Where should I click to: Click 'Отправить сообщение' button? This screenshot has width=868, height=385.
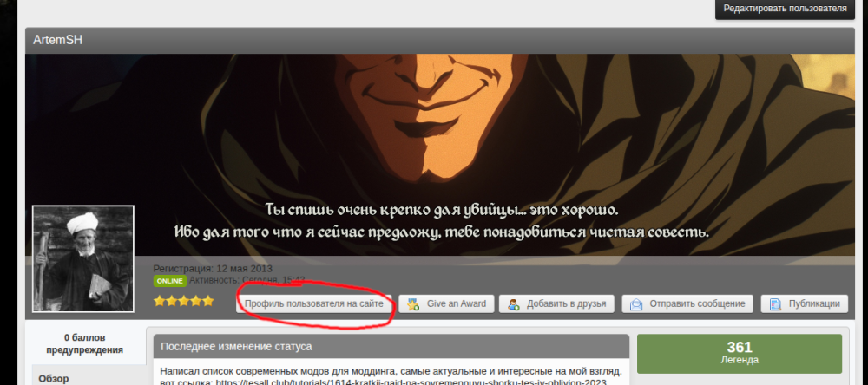pyautogui.click(x=687, y=303)
